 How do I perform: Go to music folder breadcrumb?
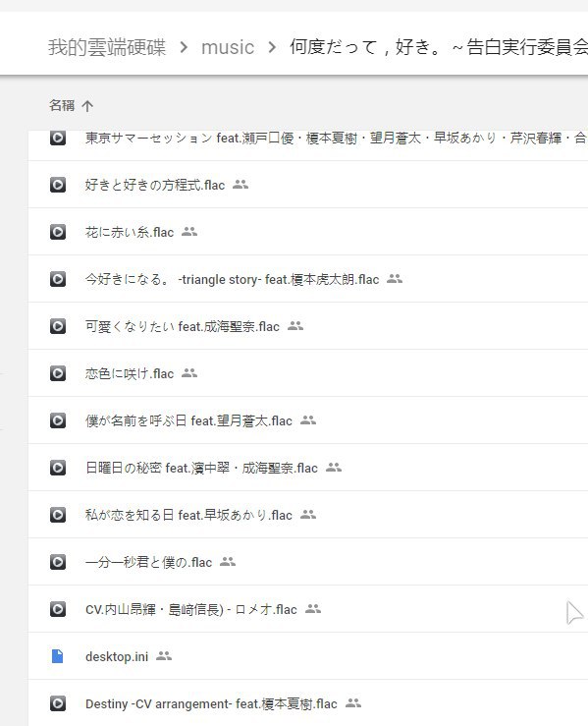coord(228,47)
